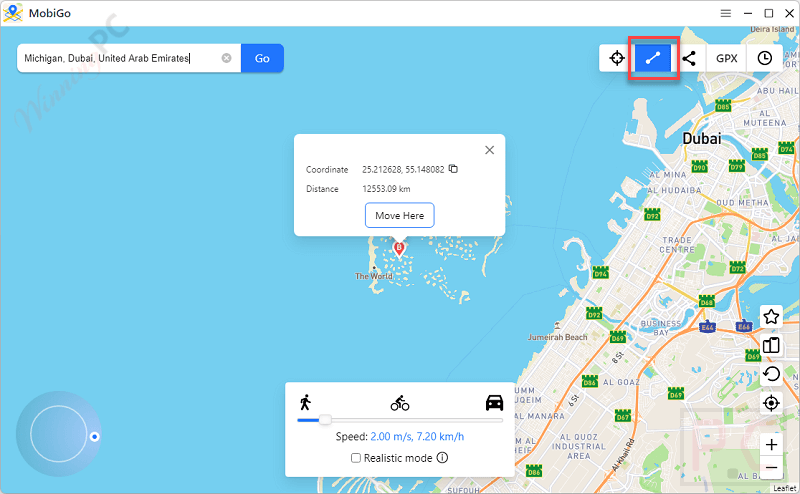Click The World islands label
The width and height of the screenshot is (800, 494).
click(x=374, y=276)
